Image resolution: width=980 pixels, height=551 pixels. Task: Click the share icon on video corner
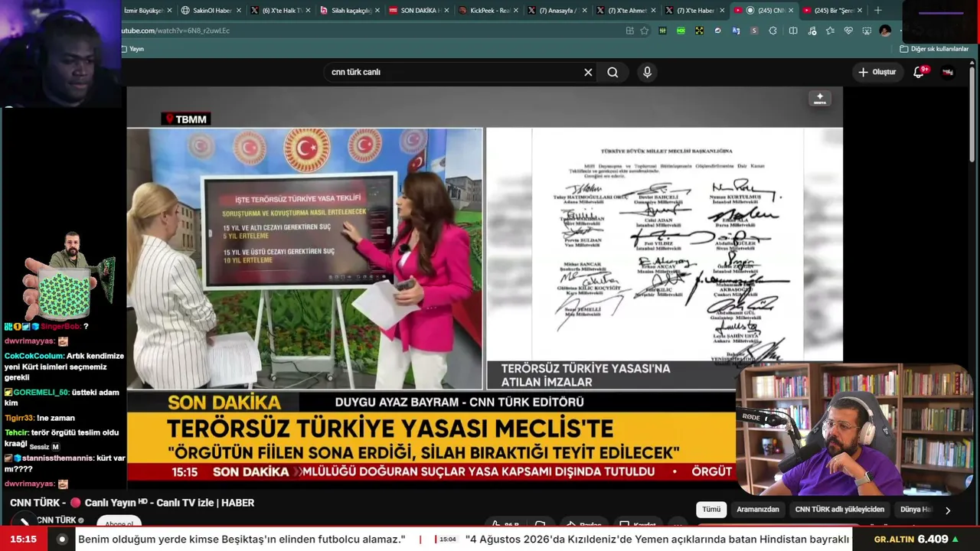tap(820, 99)
